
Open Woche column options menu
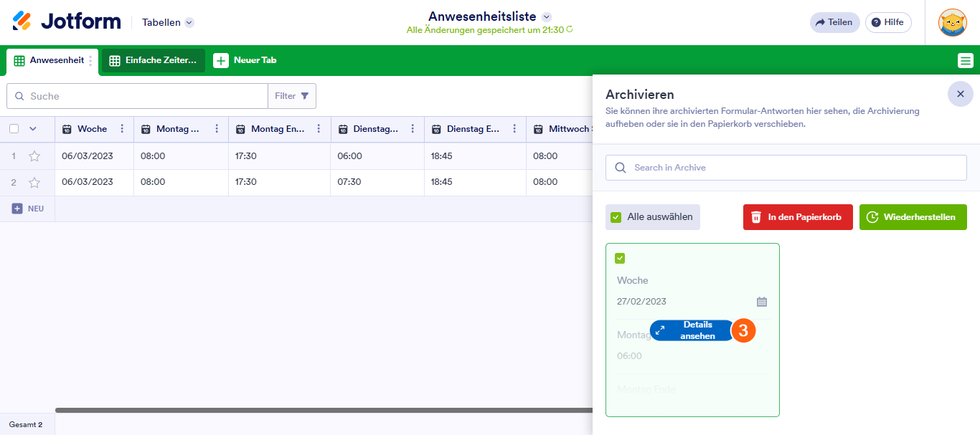point(122,129)
